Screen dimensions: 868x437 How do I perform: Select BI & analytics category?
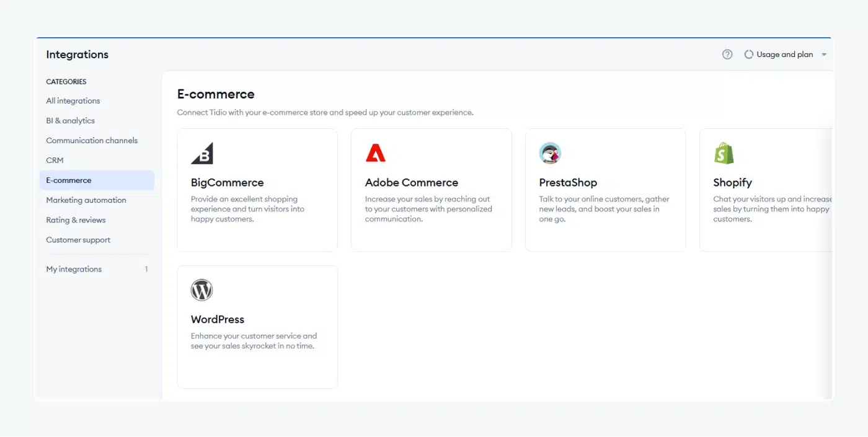[x=71, y=120]
